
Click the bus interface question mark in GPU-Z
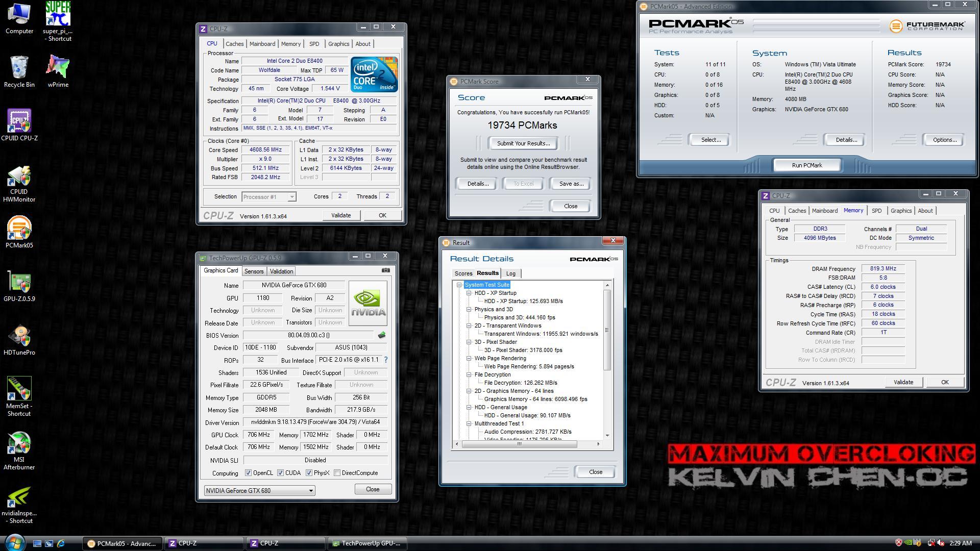[386, 360]
